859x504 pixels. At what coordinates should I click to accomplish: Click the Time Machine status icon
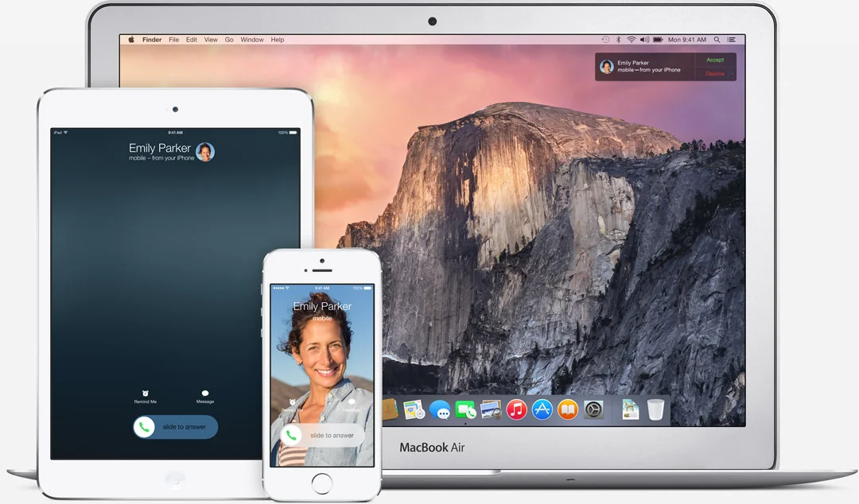(x=605, y=40)
